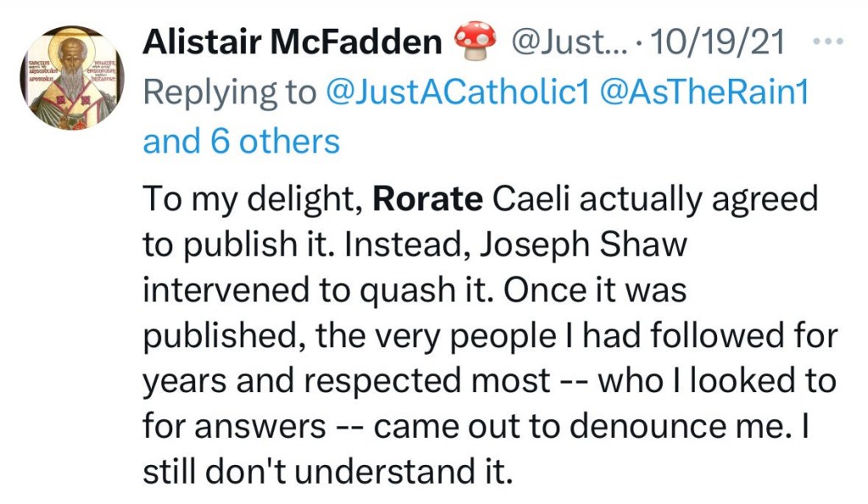
Task: Click the phrase "years and respected most"
Action: coord(346,381)
